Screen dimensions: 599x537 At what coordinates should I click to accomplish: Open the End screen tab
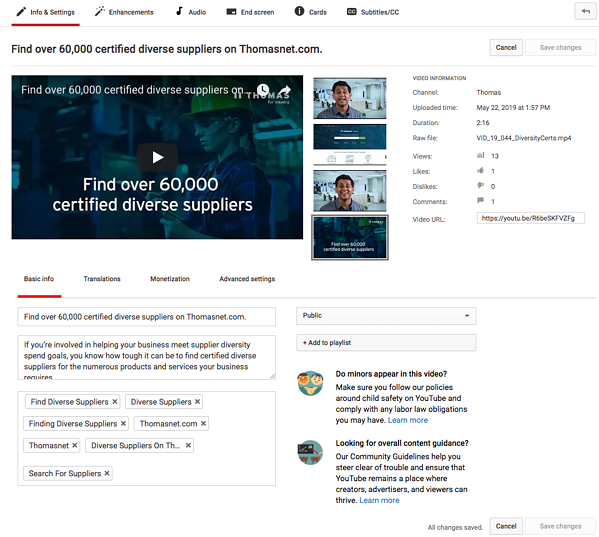[250, 12]
